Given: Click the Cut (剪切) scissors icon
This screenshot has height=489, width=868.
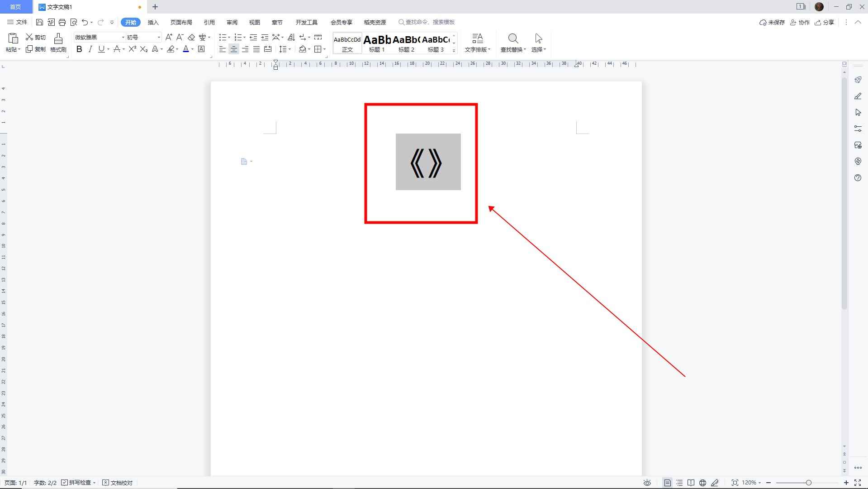Looking at the screenshot, I should coord(29,37).
